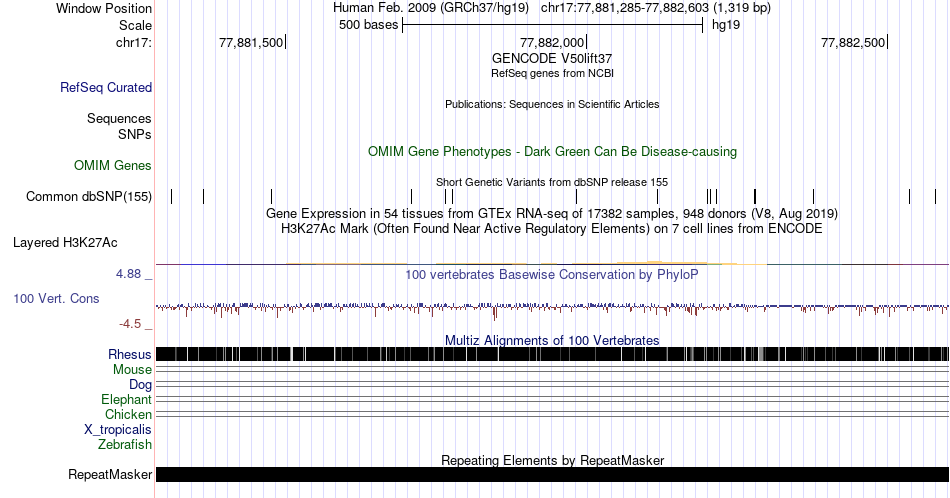Click RefSeq genes from NCBI title
The image size is (950, 498).
[x=552, y=73]
